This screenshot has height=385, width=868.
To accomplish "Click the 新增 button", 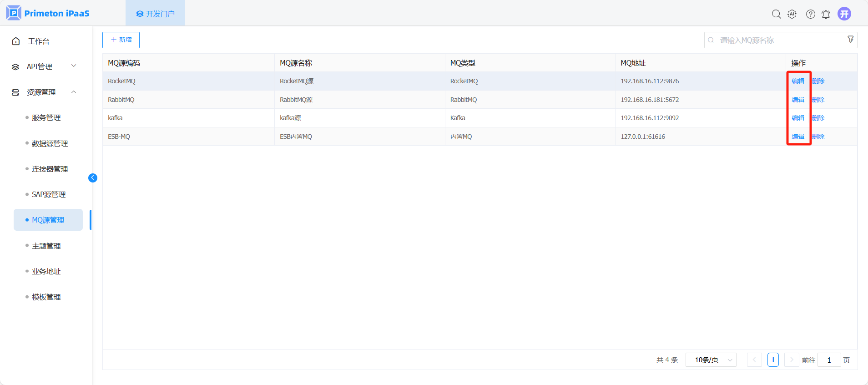I will tap(121, 40).
